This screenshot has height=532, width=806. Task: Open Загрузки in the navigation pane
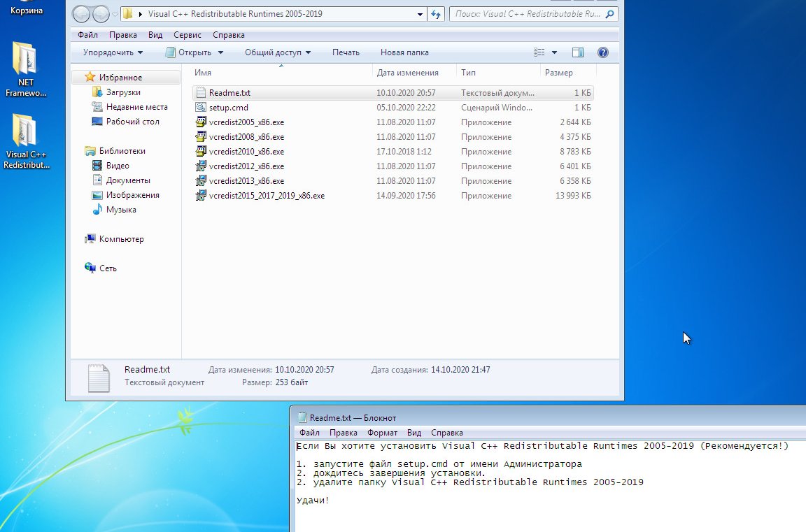coord(123,92)
